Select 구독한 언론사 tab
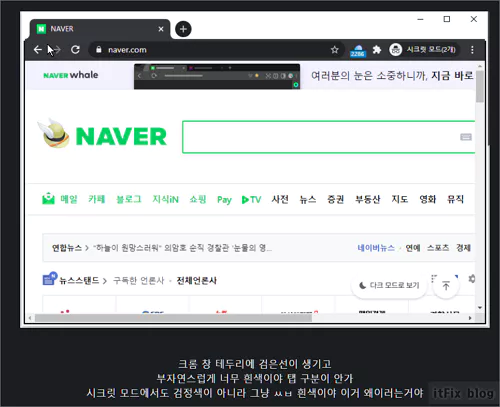 (x=139, y=281)
